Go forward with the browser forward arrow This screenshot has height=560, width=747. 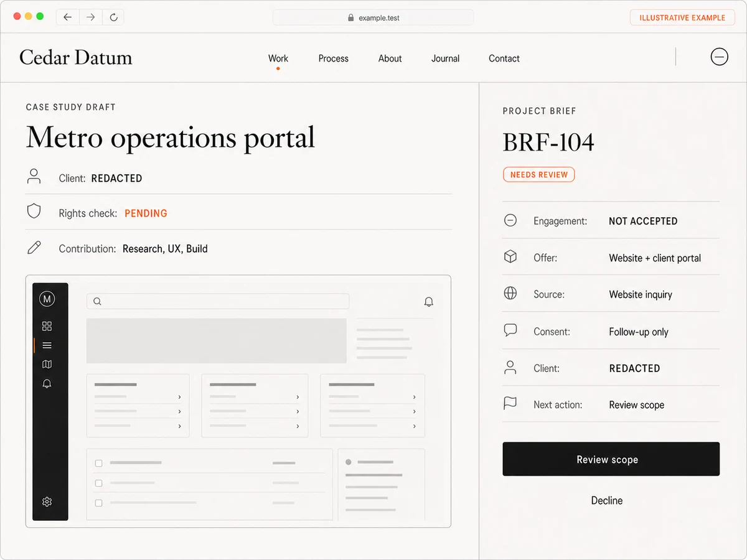click(x=91, y=17)
